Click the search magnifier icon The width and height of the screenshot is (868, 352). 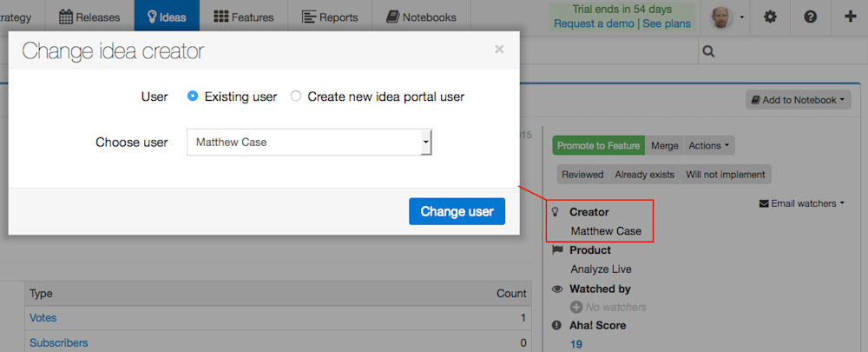(708, 51)
